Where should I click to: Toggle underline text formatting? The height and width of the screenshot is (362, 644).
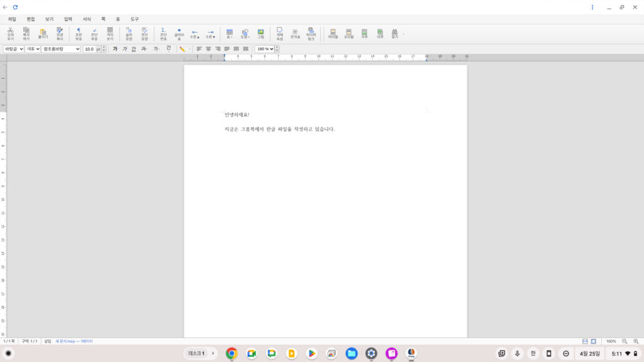tap(134, 49)
